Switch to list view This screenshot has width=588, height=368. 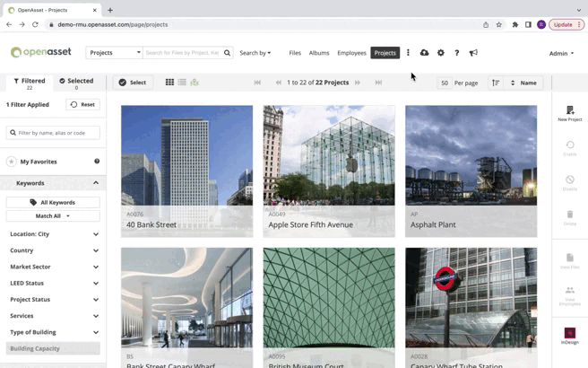coord(182,83)
